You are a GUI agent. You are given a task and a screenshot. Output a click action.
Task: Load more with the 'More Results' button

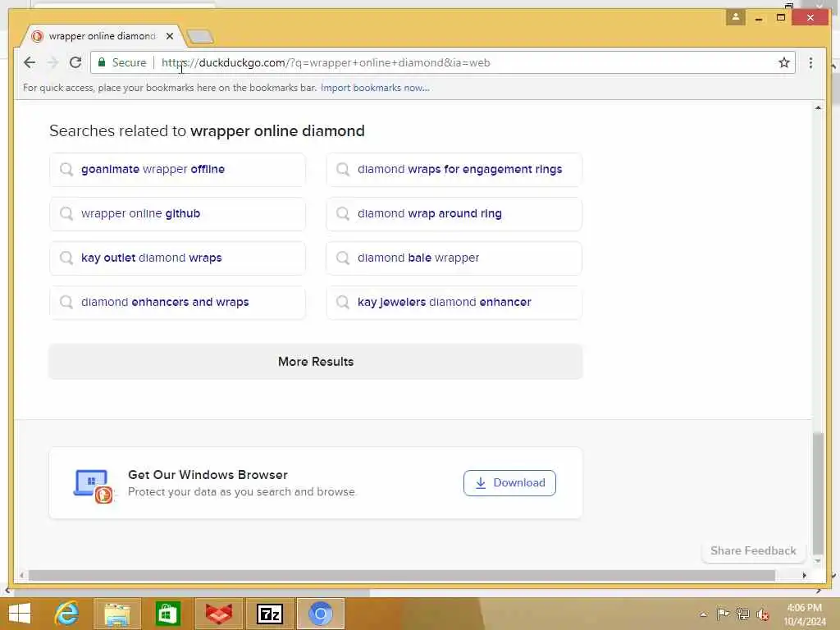[316, 362]
